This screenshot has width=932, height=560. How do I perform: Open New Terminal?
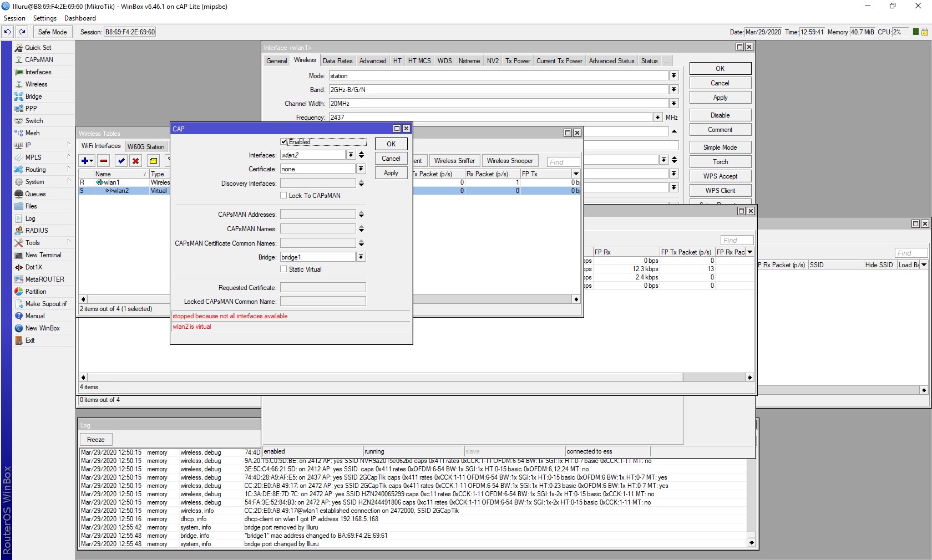(x=43, y=255)
